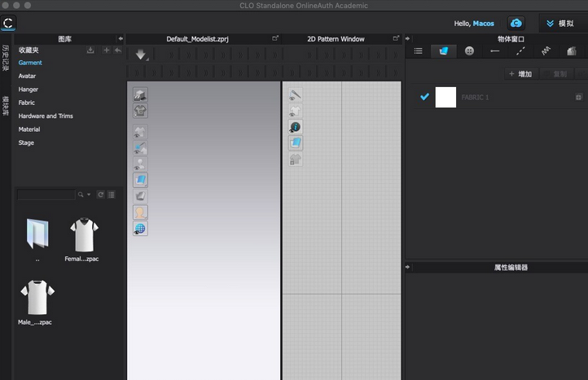Click the refresh icon in library panel

tap(101, 194)
